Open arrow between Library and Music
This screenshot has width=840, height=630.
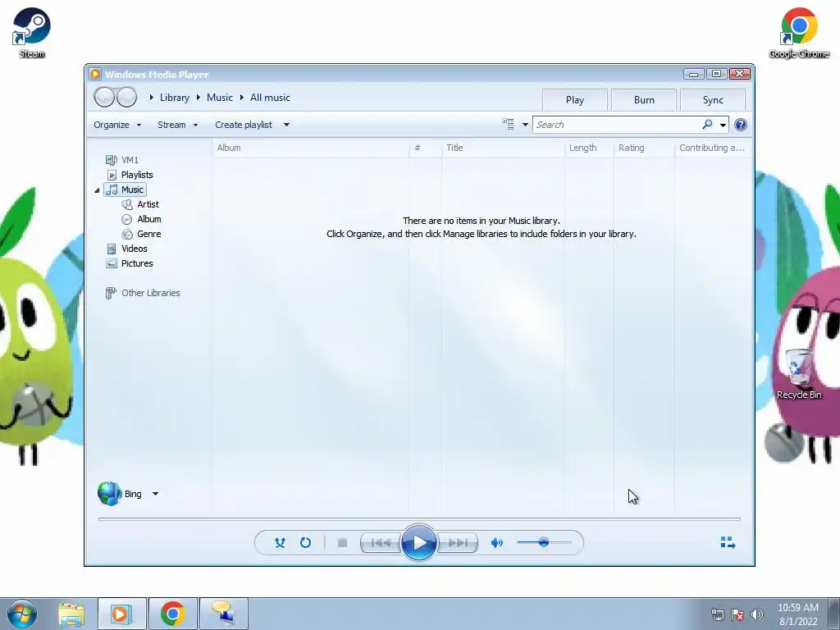click(199, 98)
